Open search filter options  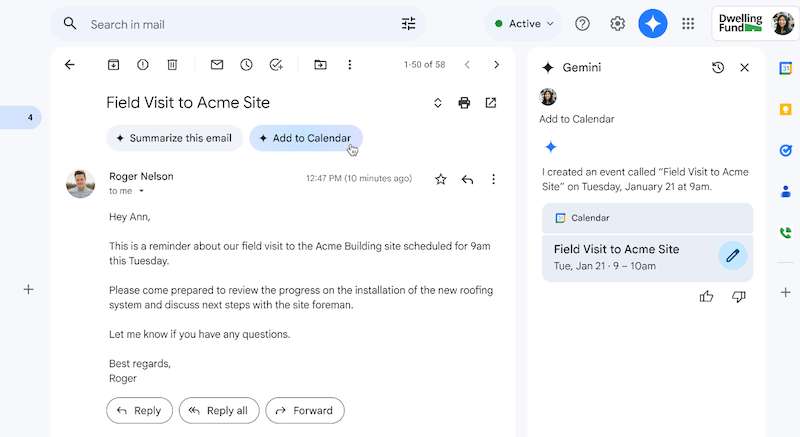point(409,24)
